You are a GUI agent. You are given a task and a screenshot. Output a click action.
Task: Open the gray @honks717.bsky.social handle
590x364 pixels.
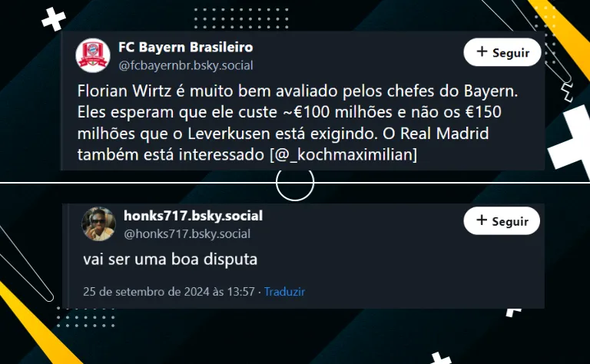(187, 234)
